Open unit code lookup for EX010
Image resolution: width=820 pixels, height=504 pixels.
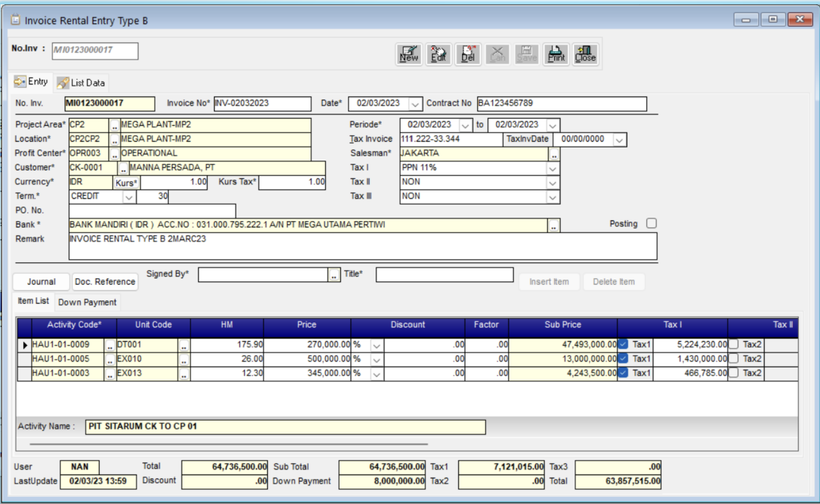coord(184,360)
